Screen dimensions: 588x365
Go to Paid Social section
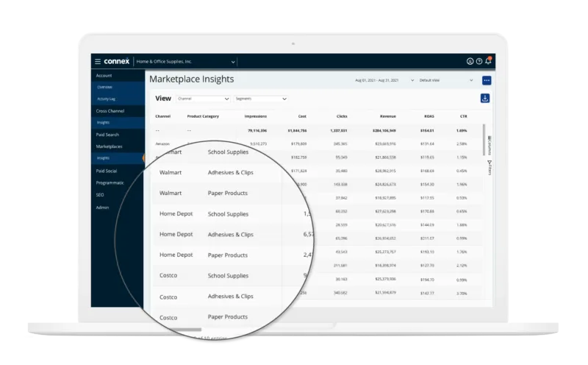click(x=106, y=171)
